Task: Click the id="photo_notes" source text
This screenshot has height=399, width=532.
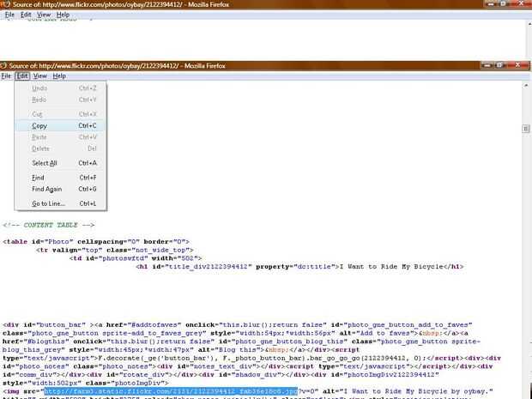Action: 36,366
